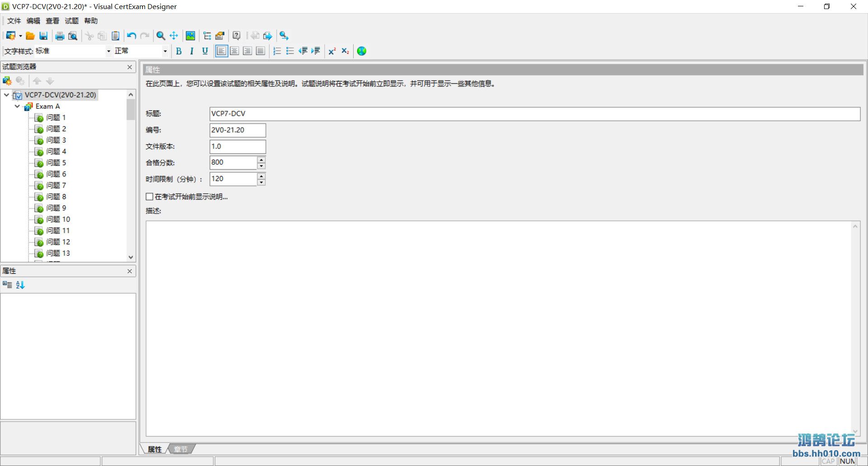
Task: Toggle bold formatting
Action: click(179, 51)
